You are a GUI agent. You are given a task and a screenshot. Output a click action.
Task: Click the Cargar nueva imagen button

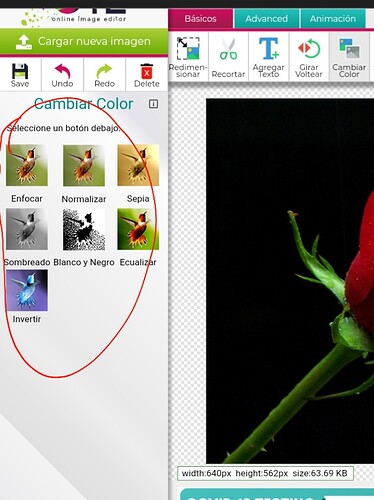pos(84,42)
